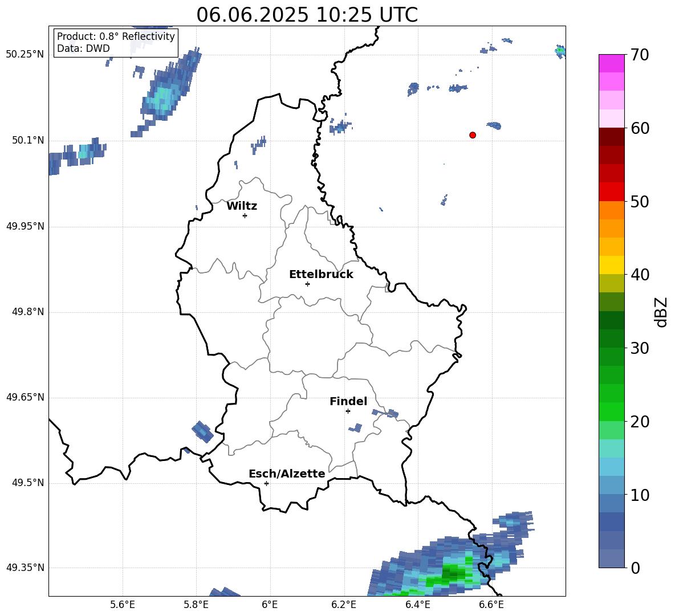Click the 'Data: DWD' label
This screenshot has width=675, height=616.
pyautogui.click(x=83, y=48)
